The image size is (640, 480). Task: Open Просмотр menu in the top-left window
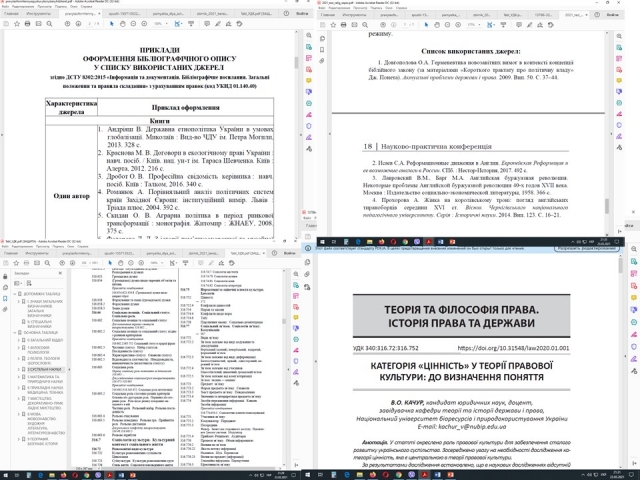tap(44, 7)
